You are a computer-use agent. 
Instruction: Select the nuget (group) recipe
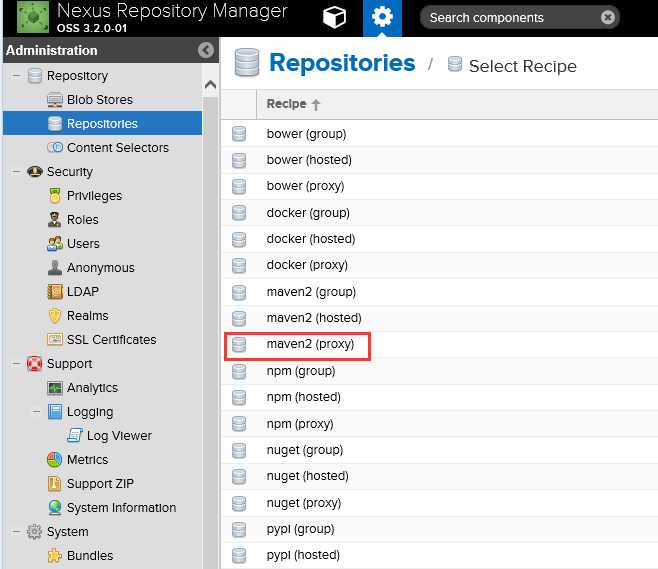point(439,450)
